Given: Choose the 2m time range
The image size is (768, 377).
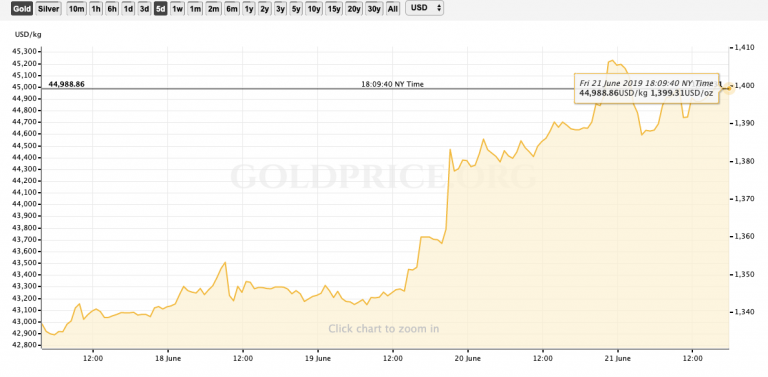Looking at the screenshot, I should click(214, 9).
